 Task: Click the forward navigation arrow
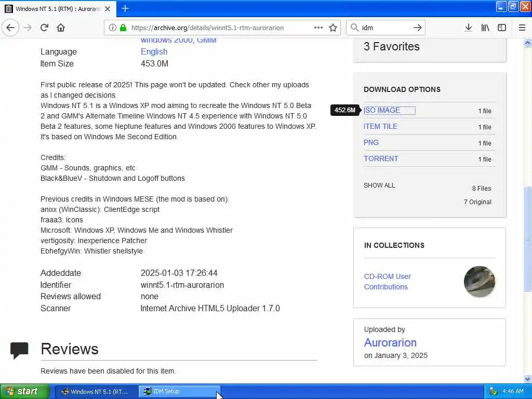[x=28, y=28]
